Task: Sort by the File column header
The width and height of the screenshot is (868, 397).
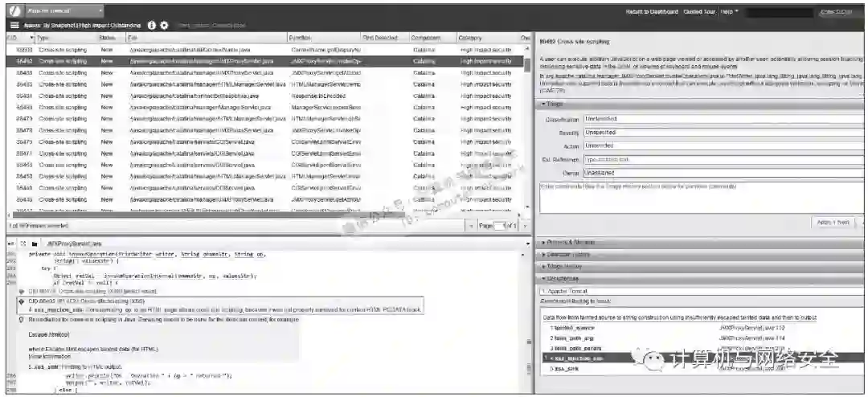Action: point(206,38)
